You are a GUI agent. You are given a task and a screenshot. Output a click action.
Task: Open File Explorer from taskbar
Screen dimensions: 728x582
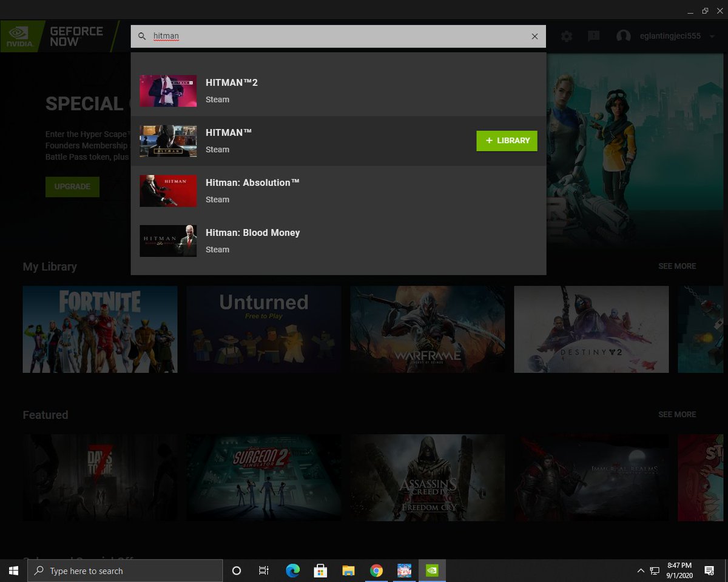348,570
